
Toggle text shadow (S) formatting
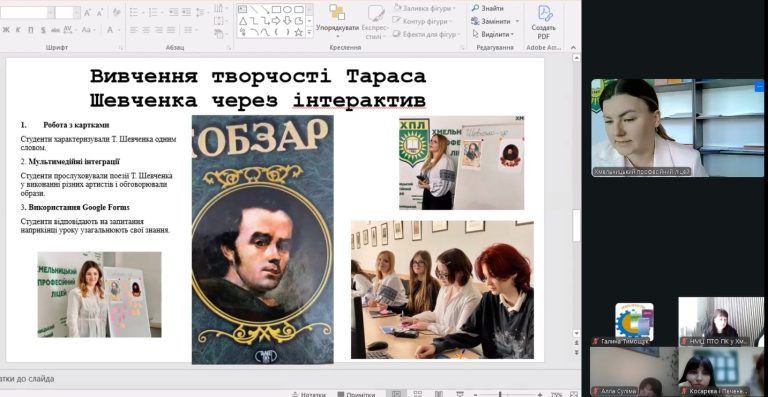click(43, 30)
